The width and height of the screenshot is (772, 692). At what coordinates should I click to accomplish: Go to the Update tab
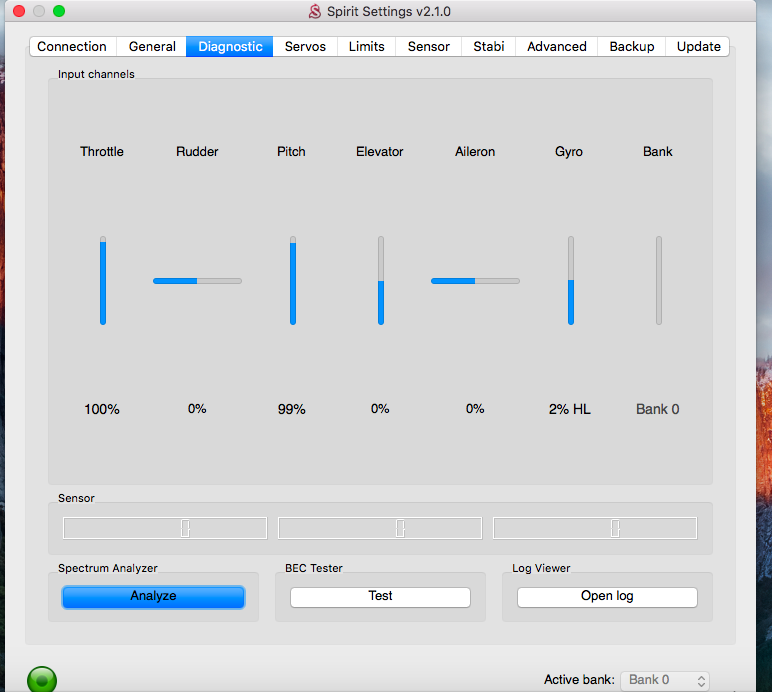[x=698, y=46]
